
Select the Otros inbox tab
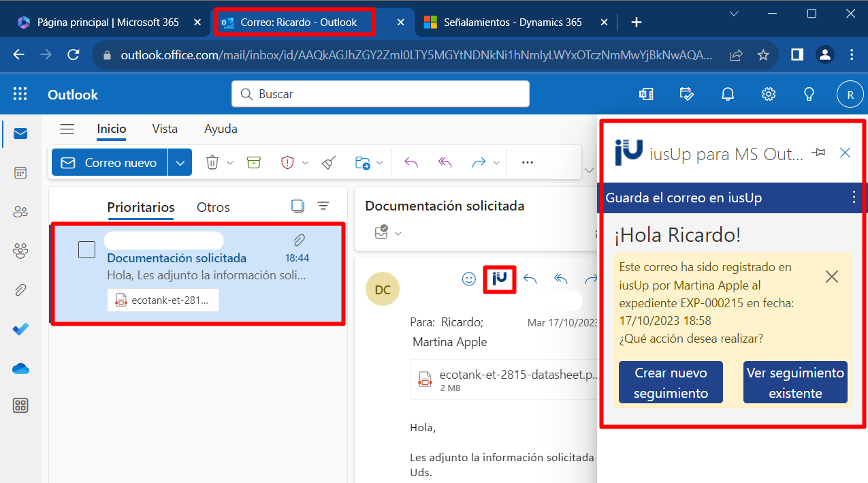[213, 207]
